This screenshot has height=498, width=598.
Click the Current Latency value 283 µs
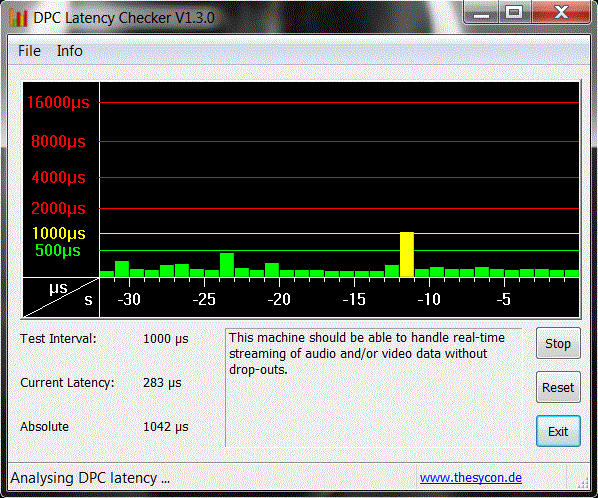162,382
